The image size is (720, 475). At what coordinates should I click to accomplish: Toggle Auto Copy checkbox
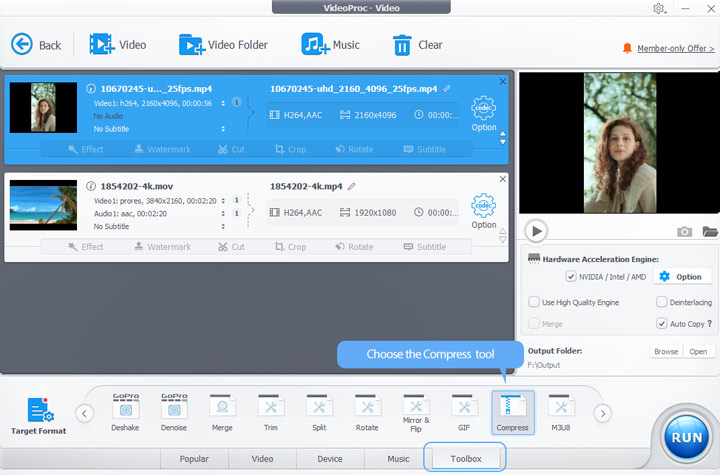tap(661, 323)
